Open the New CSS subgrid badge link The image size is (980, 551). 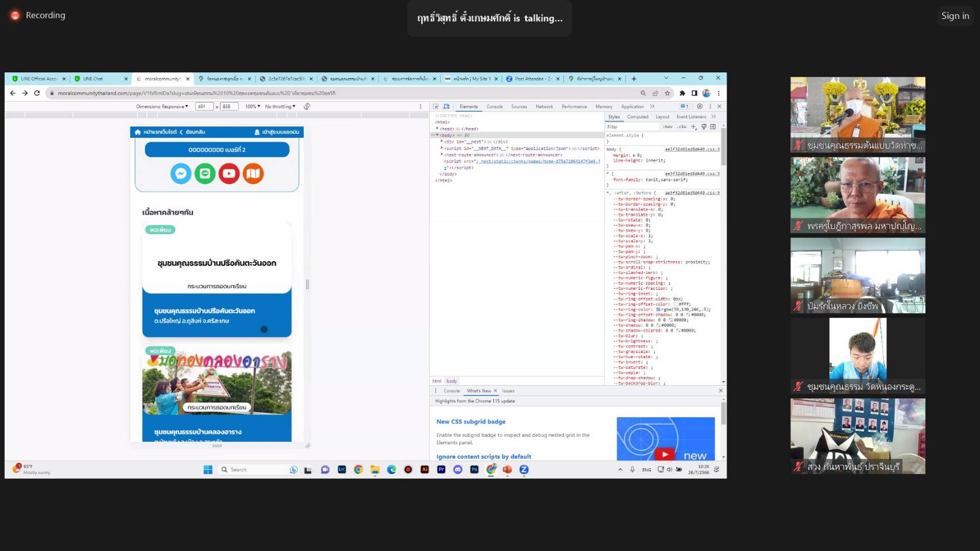point(470,421)
